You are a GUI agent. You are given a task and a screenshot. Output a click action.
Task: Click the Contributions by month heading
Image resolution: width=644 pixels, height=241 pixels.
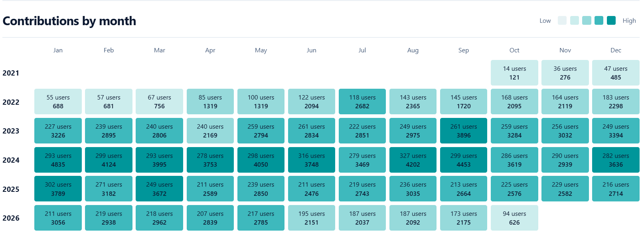(69, 21)
